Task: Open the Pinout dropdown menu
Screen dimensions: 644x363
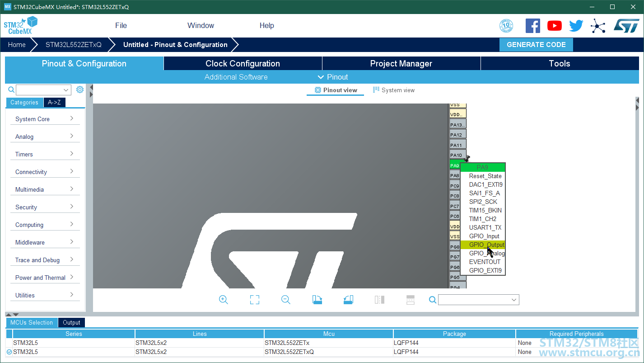Action: (333, 77)
